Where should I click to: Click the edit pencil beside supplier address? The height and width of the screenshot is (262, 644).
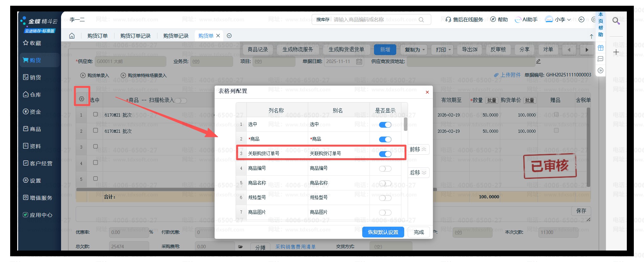[538, 61]
